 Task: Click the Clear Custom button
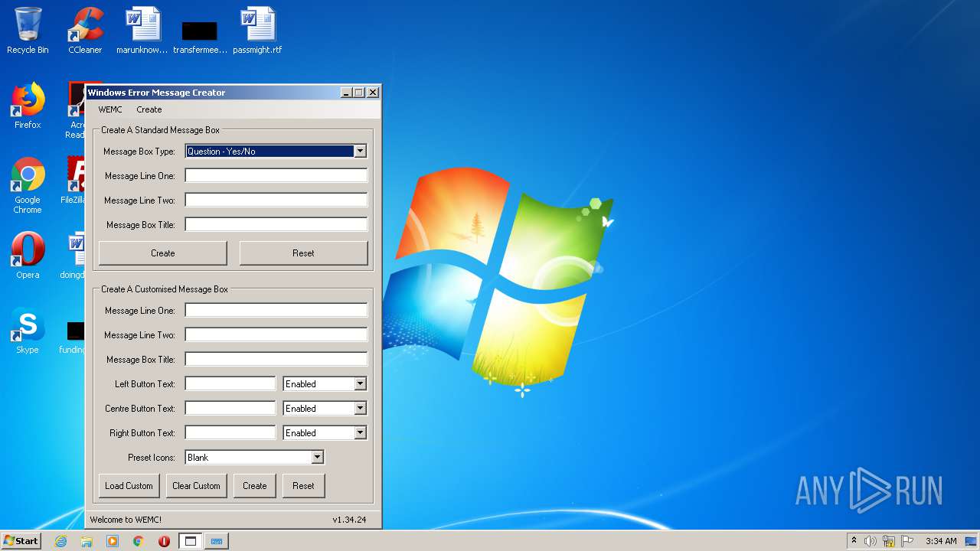coord(196,486)
